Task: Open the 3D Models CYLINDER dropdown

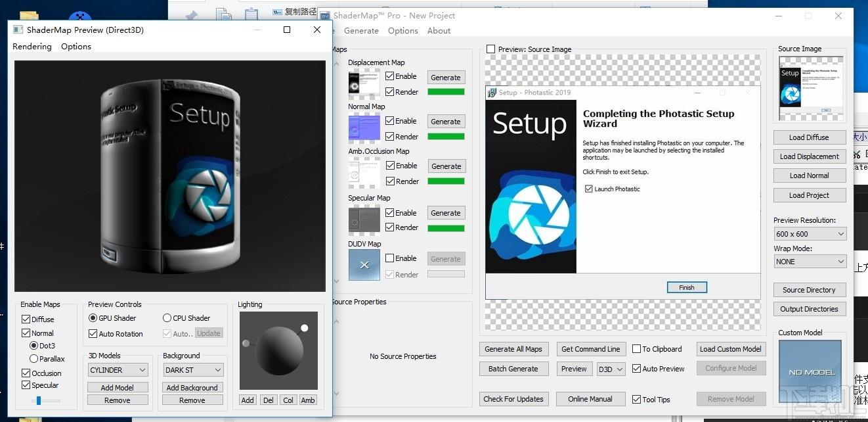Action: tap(118, 370)
